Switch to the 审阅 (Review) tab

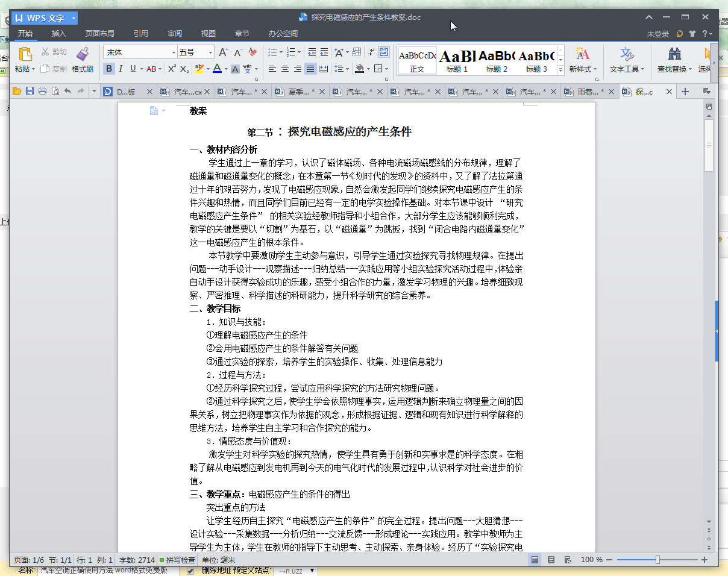click(175, 34)
